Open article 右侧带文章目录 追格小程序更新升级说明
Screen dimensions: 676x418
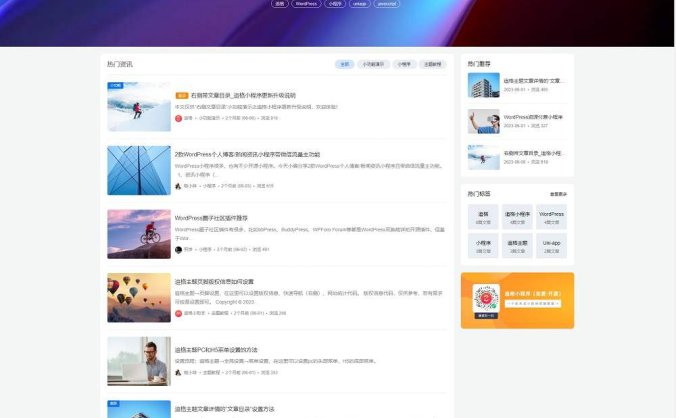click(x=243, y=95)
